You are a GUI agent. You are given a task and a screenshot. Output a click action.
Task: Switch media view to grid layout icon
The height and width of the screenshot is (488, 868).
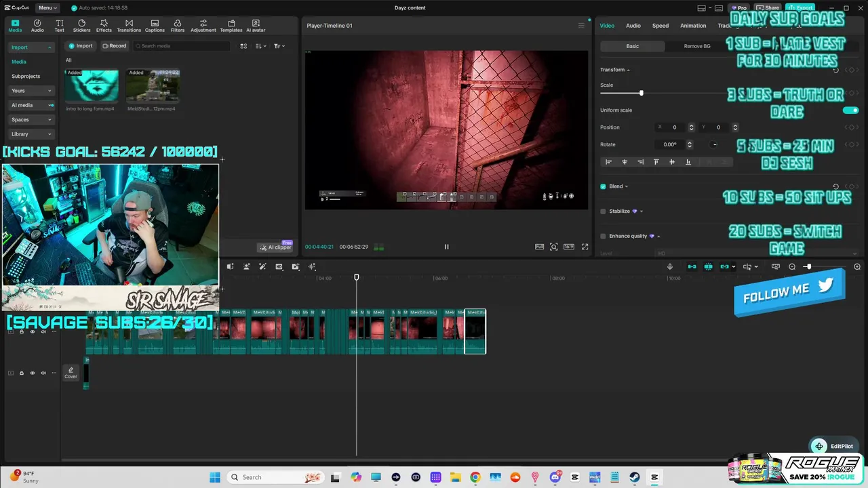(243, 46)
